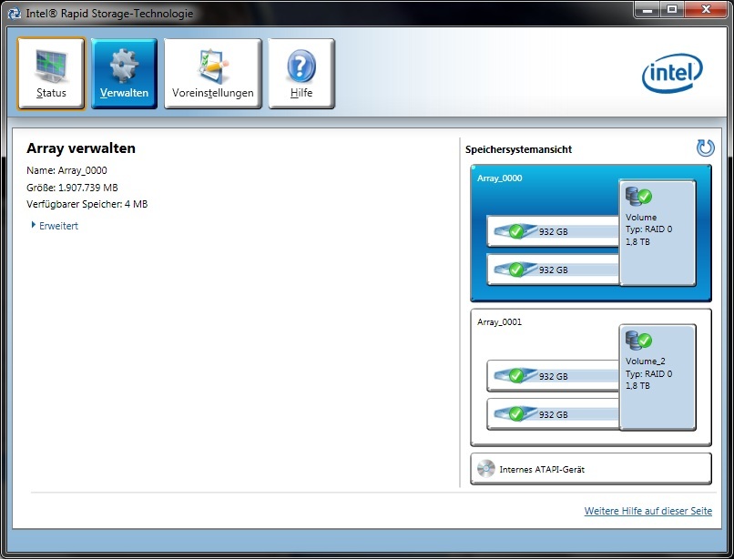Screen dimensions: 734x560
Task: Click the Rapid Storage app icon in title bar
Action: pyautogui.click(x=15, y=13)
